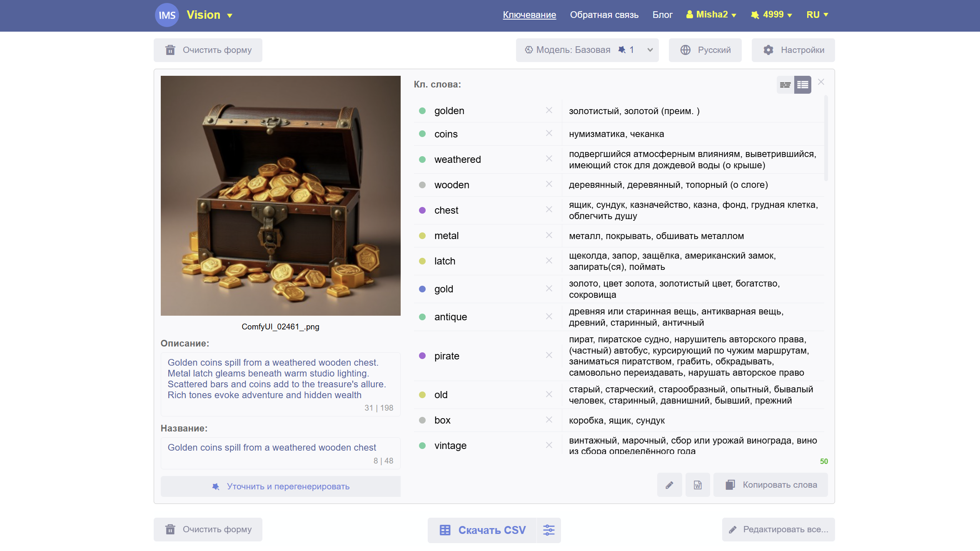Screen dimensions: 980x551
Task: Close the image card panel
Action: (x=821, y=82)
